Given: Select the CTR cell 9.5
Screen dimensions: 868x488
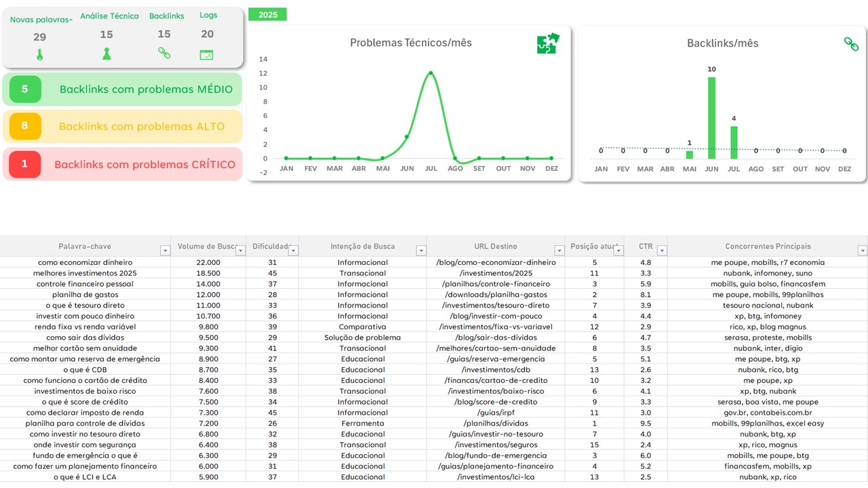Looking at the screenshot, I should click(x=646, y=423).
